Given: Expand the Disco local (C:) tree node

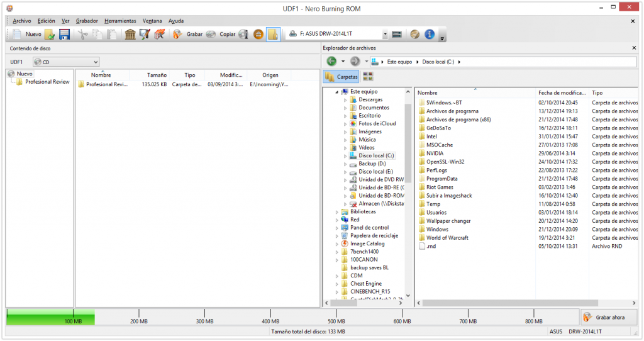Looking at the screenshot, I should [345, 155].
